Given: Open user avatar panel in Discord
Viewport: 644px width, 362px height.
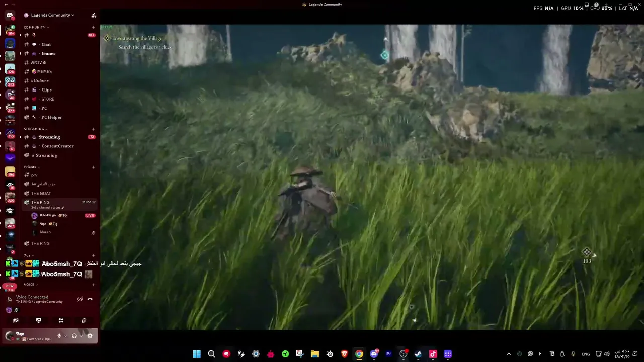Looking at the screenshot, I should 10,336.
